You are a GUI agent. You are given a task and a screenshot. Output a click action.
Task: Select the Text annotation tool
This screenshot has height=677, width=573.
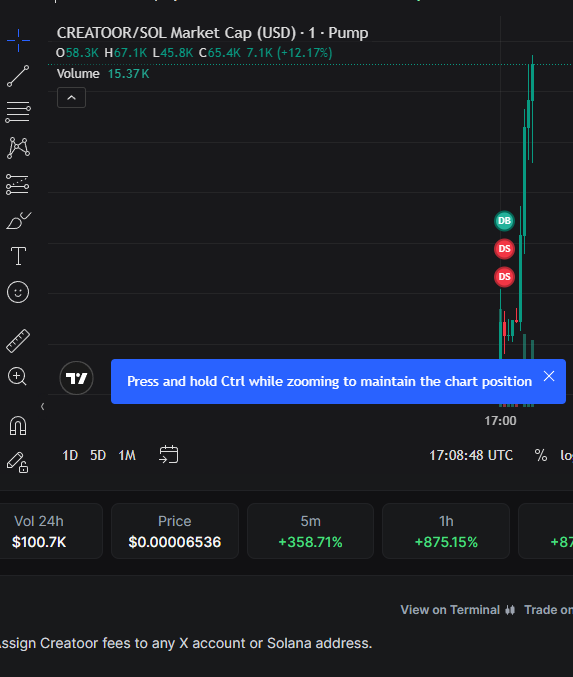[18, 256]
